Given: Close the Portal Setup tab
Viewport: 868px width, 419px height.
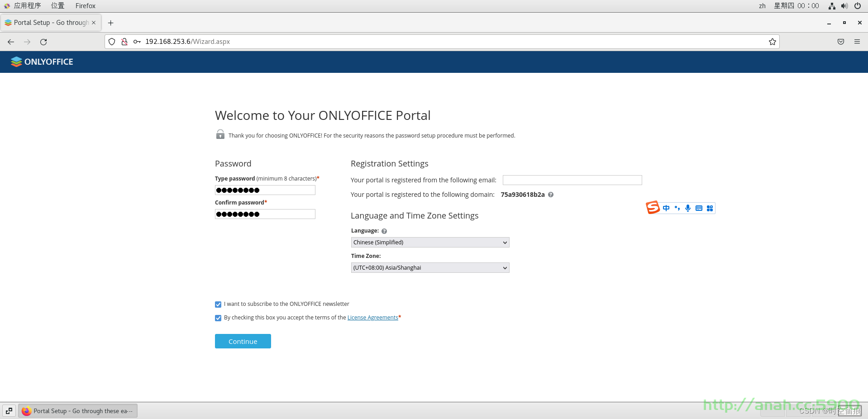Looking at the screenshot, I should point(94,23).
